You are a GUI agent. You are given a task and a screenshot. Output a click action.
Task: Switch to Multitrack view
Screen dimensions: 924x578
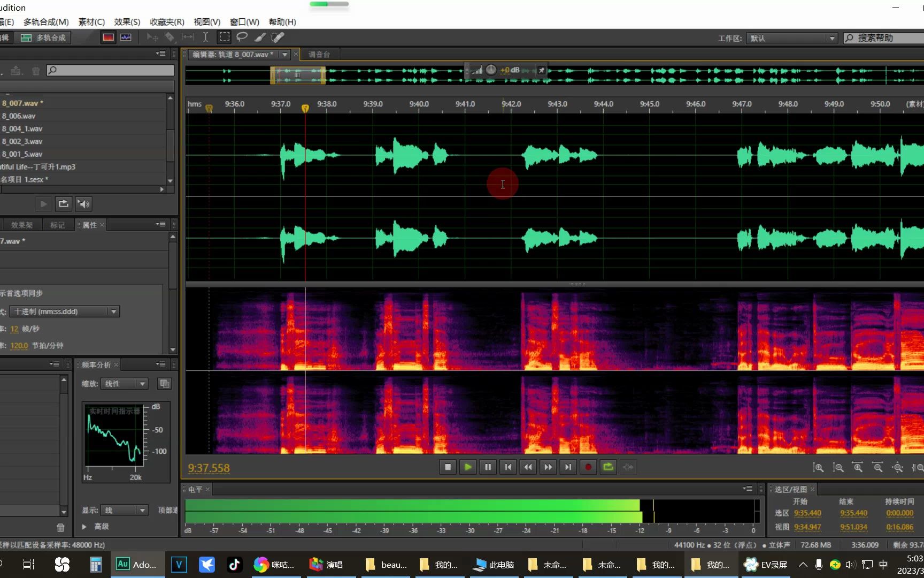click(x=43, y=37)
